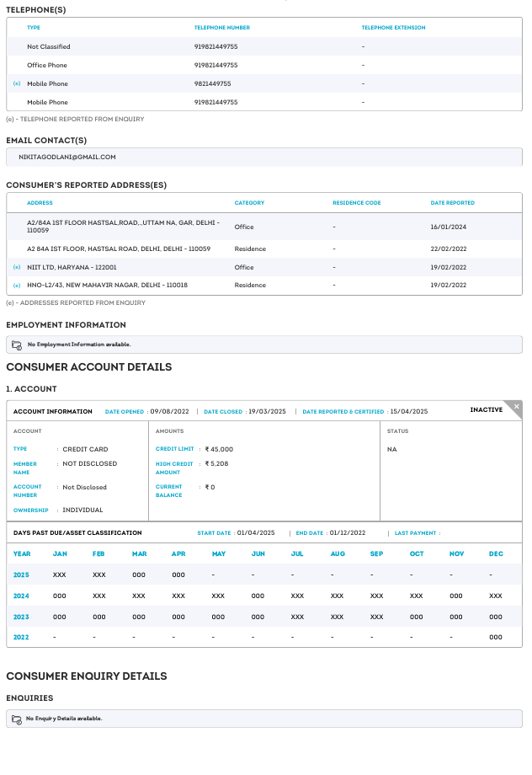Click the (e) marker beside NIIT LTD address
Viewport: 532px width, 775px height.
click(x=17, y=267)
